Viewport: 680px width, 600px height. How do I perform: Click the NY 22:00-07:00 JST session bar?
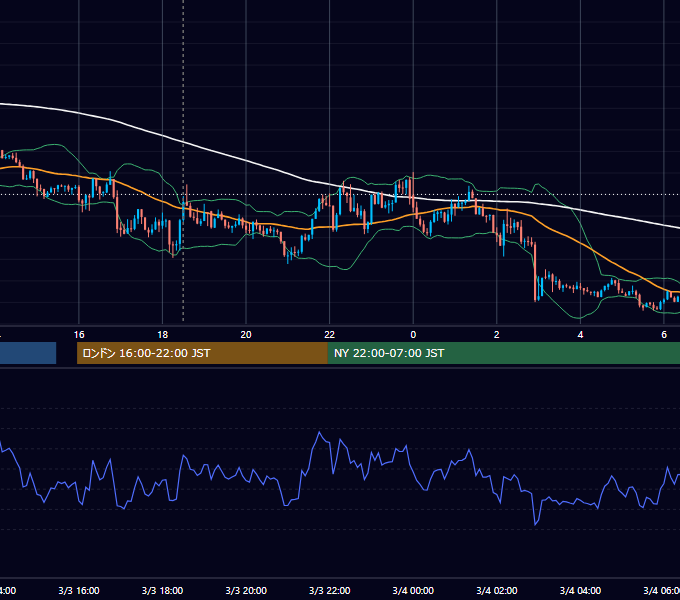[x=503, y=353]
